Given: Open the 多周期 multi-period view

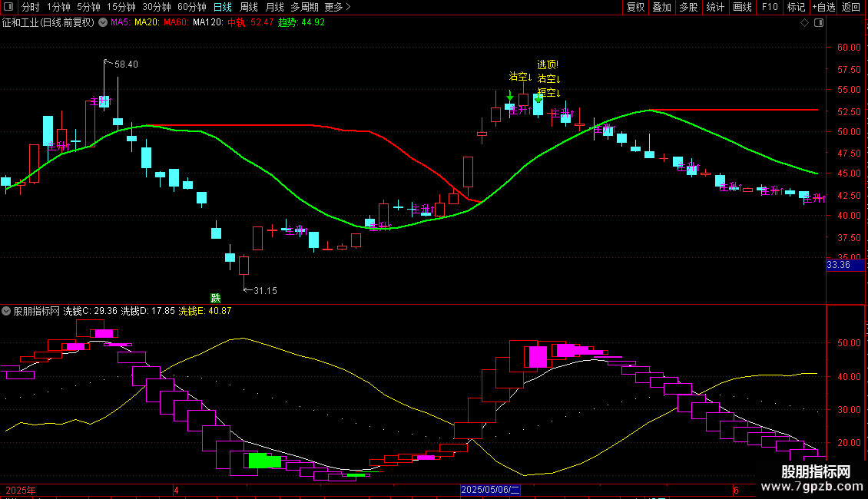Looking at the screenshot, I should [x=304, y=7].
